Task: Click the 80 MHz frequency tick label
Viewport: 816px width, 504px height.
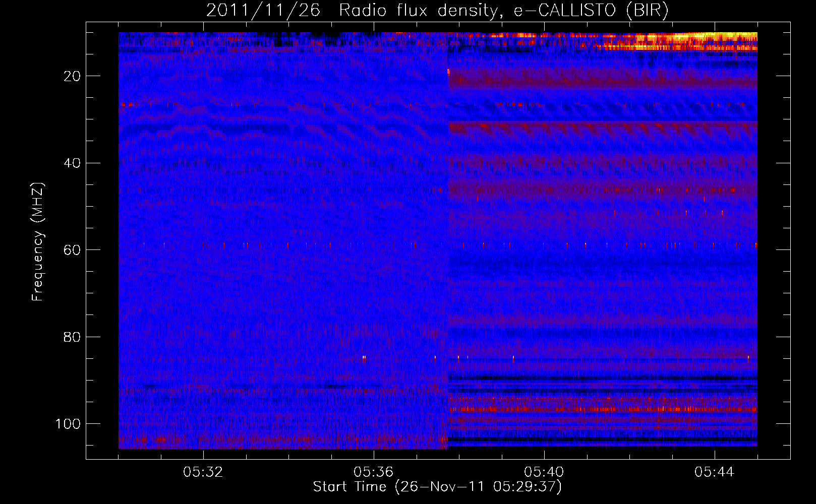Action: 72,337
